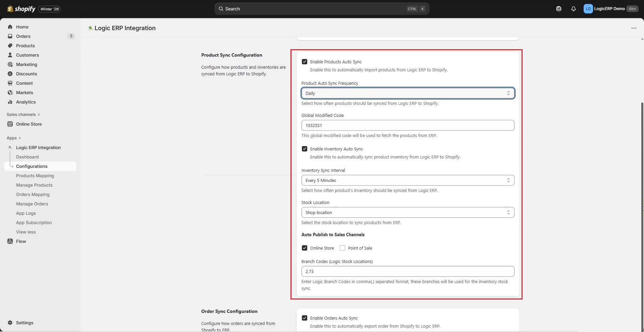Open Settings gear icon
Viewport: 644px width, 332px height.
(10, 323)
